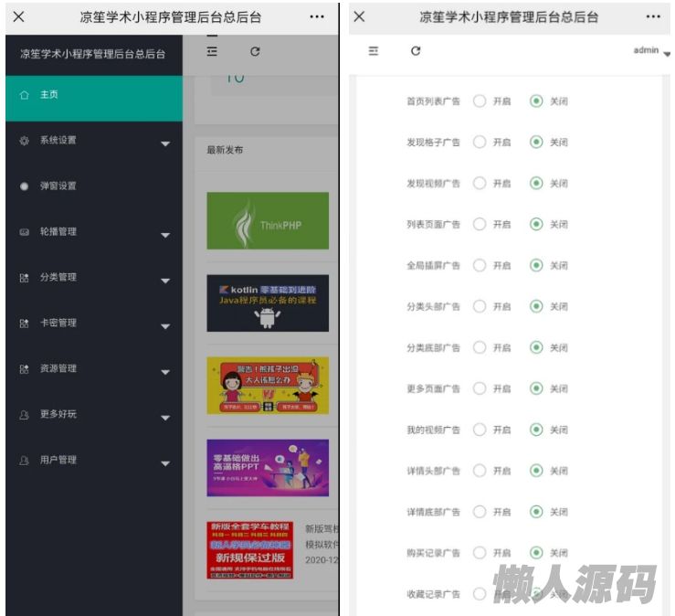The image size is (675, 616).
Task: Click the image icon beside 轮播管理
Action: click(x=24, y=232)
